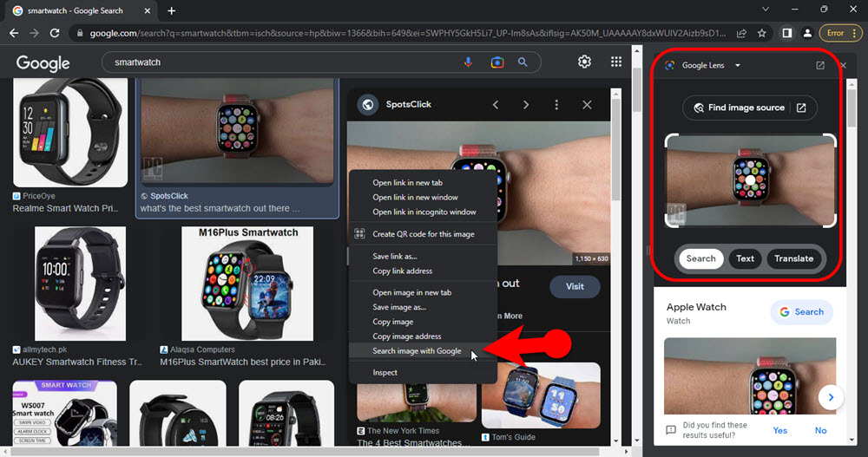Select Save link as
Image resolution: width=868 pixels, height=457 pixels.
(x=423, y=256)
